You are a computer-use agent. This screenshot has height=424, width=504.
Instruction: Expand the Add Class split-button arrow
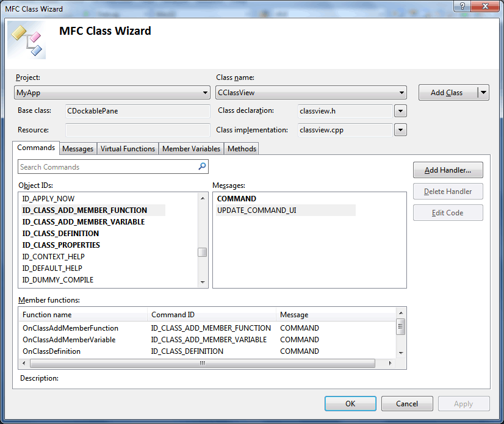[483, 93]
